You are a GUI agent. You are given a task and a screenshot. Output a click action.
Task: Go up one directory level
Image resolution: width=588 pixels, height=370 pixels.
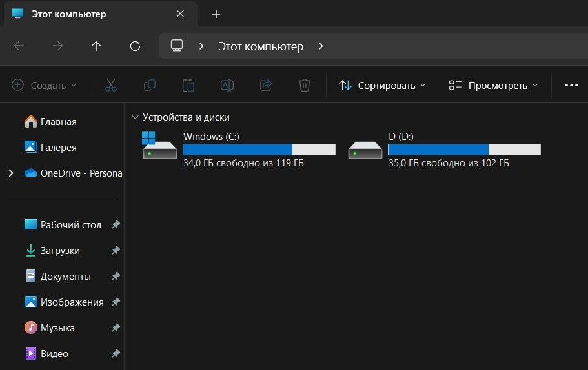coord(96,46)
